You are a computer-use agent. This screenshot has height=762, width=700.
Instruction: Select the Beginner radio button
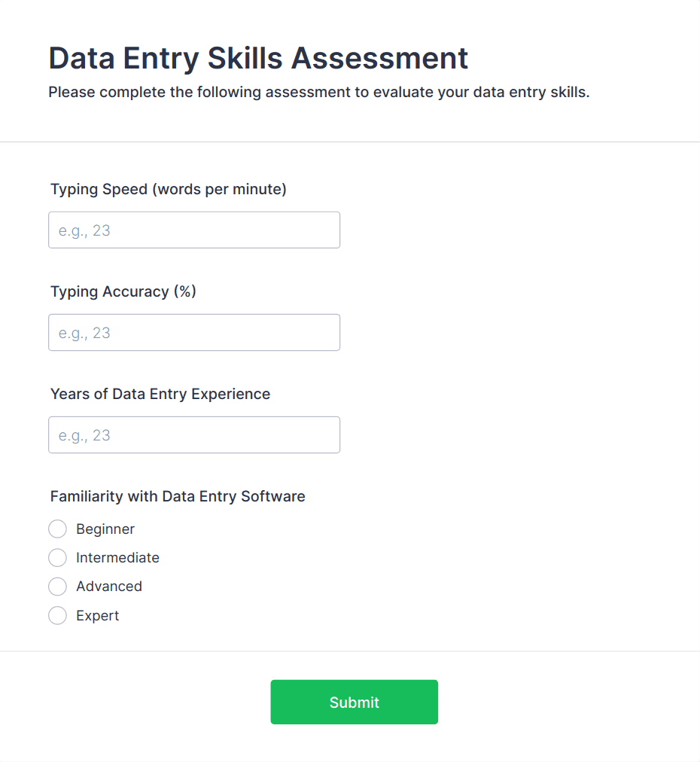coord(57,529)
